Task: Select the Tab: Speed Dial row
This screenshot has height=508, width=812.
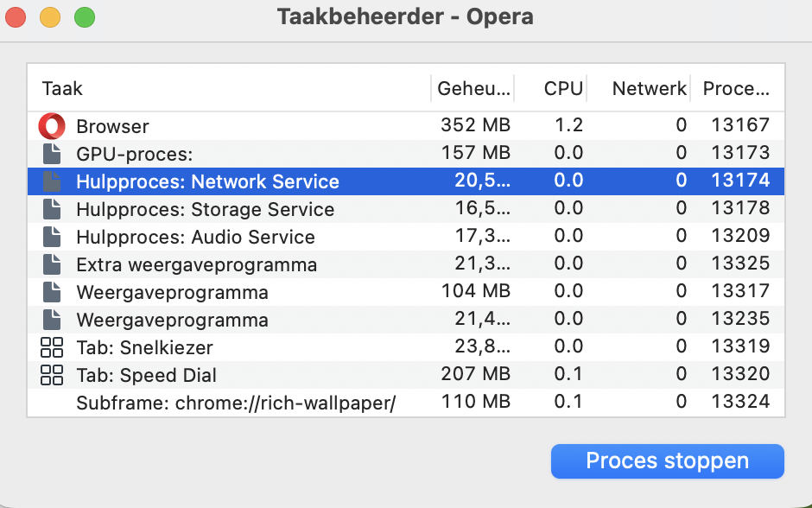Action: coord(259,374)
